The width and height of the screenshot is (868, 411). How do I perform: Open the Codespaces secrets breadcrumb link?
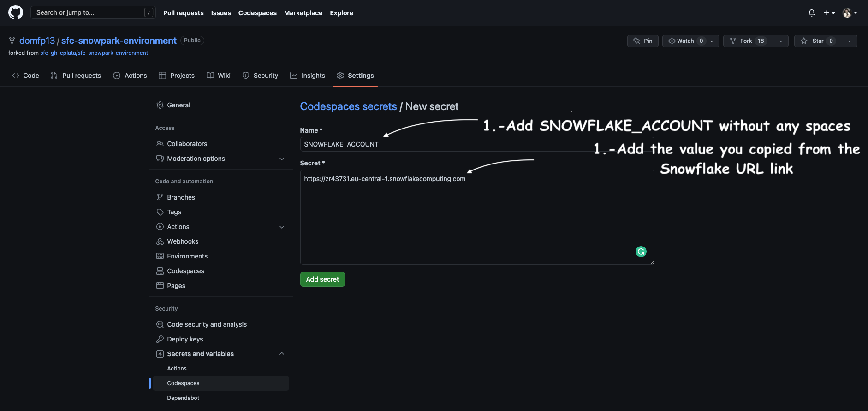(348, 106)
